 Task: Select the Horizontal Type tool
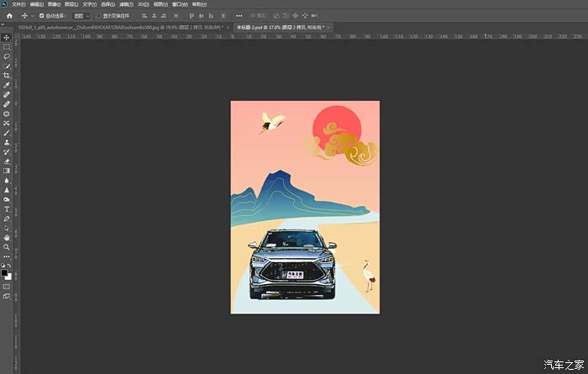pyautogui.click(x=7, y=209)
